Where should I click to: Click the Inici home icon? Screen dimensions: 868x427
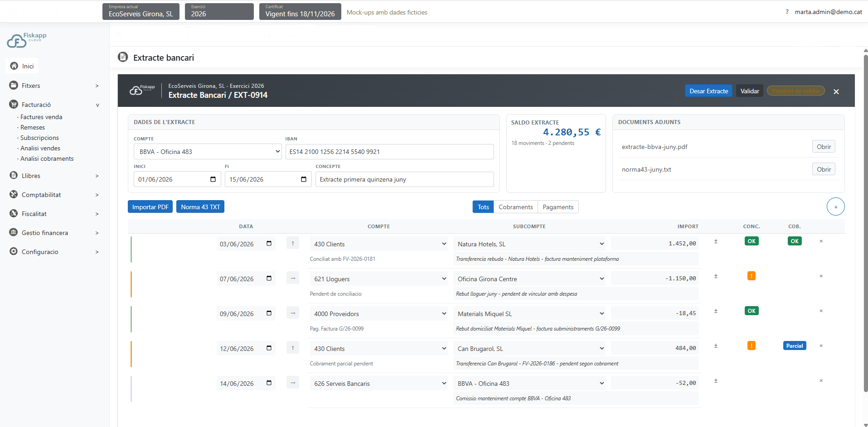(x=14, y=66)
